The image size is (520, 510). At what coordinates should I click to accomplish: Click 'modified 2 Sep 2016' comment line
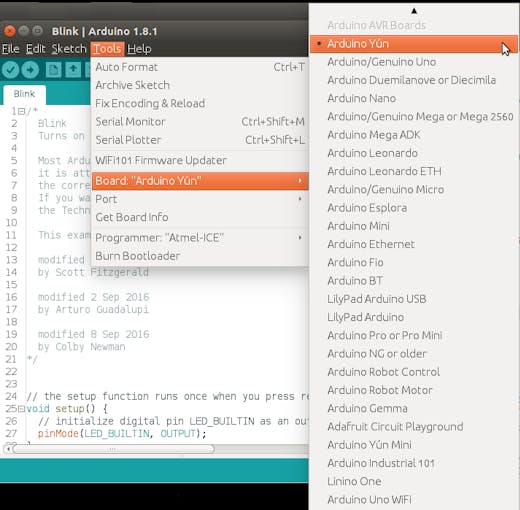pyautogui.click(x=93, y=297)
